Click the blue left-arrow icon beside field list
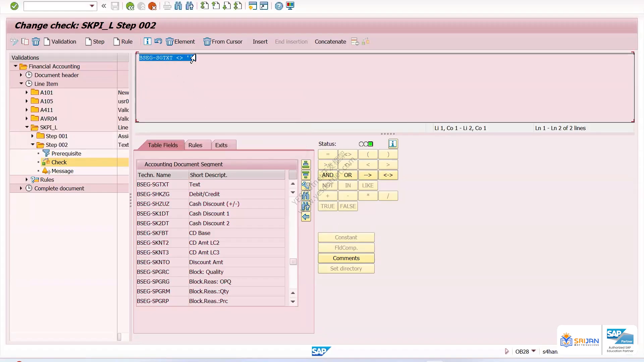The height and width of the screenshot is (362, 644). pos(306,217)
